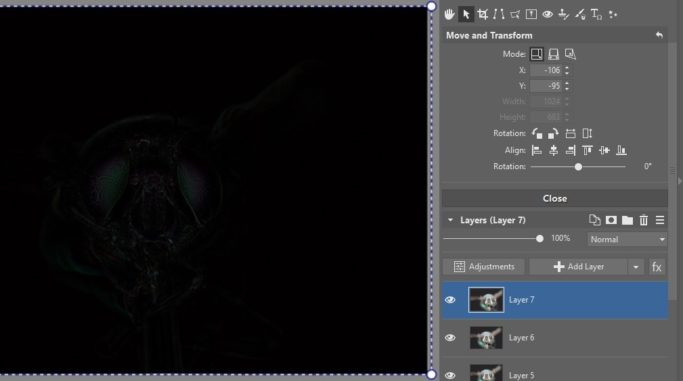Align layer to left edge
The image size is (683, 381).
click(x=537, y=151)
